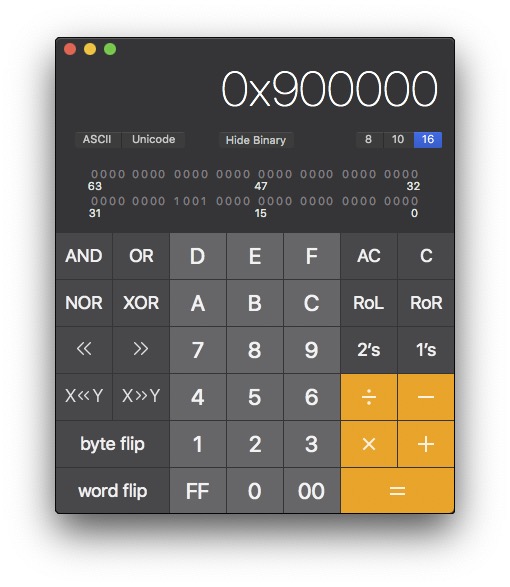Click the single 0 key
This screenshot has height=587, width=510.
tap(255, 491)
